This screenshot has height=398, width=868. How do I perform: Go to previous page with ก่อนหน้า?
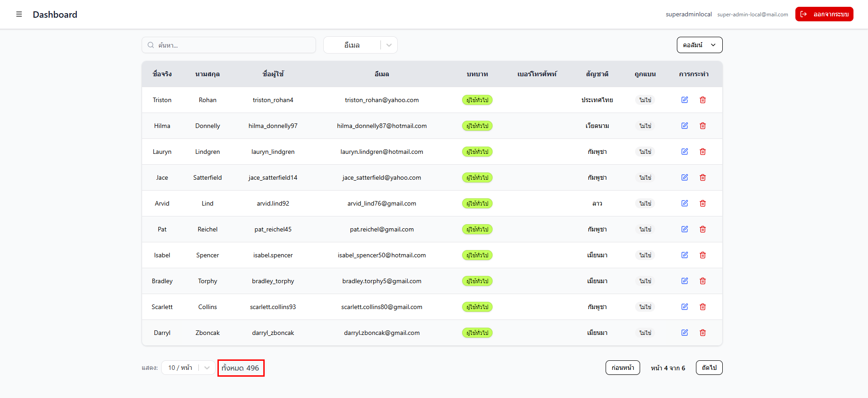[622, 368]
